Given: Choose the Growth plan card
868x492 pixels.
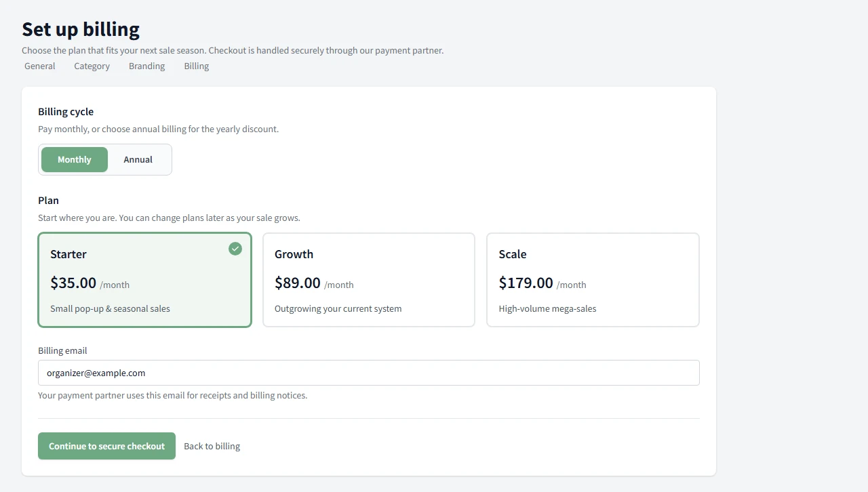Looking at the screenshot, I should pyautogui.click(x=369, y=280).
